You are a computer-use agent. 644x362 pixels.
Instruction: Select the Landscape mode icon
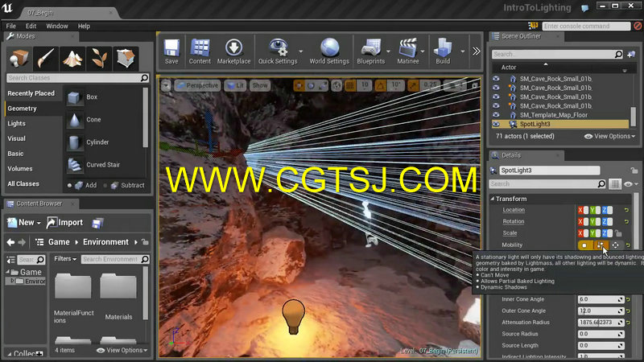72,58
